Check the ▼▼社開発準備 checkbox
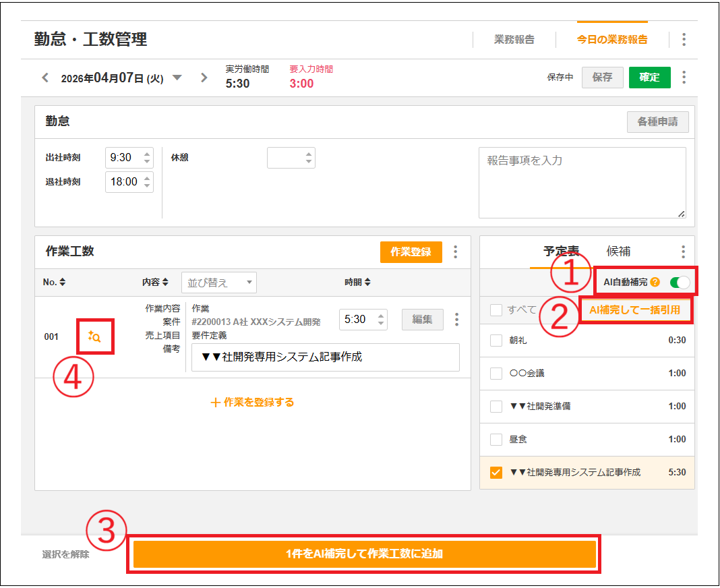 pos(496,407)
